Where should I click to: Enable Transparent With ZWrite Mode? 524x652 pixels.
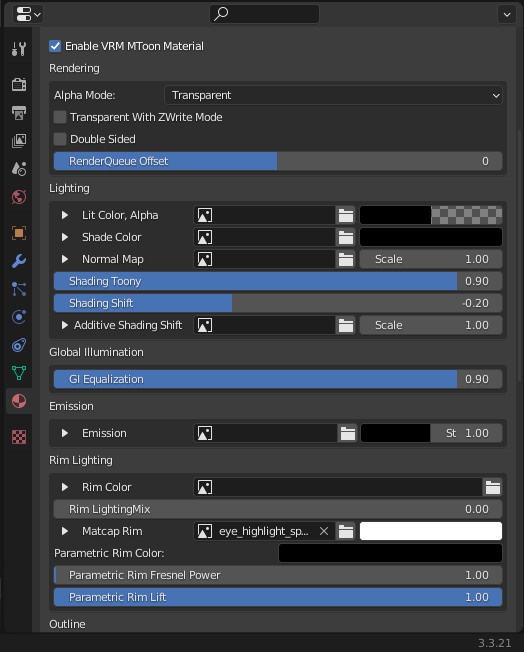[60, 117]
